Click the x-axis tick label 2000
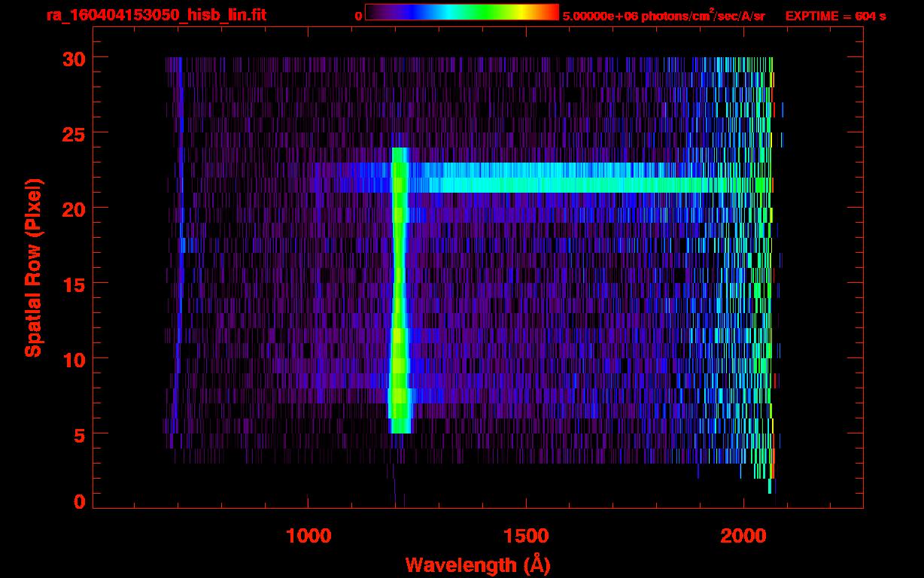Viewport: 924px width, 578px height. (x=744, y=536)
